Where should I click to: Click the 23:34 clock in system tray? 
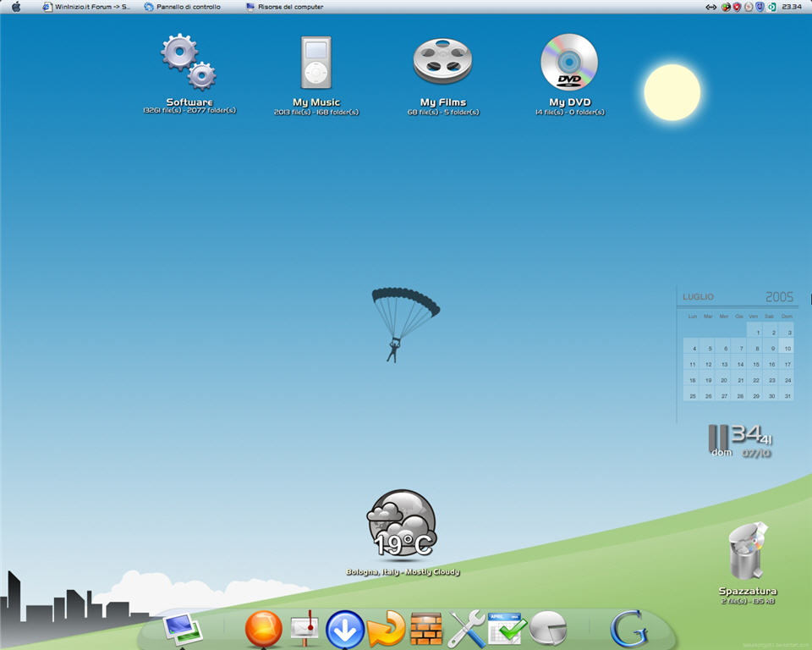click(x=792, y=7)
